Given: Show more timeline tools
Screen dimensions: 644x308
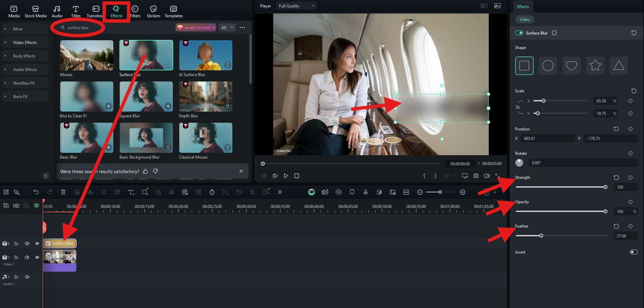Looking at the screenshot, I should [x=280, y=192].
